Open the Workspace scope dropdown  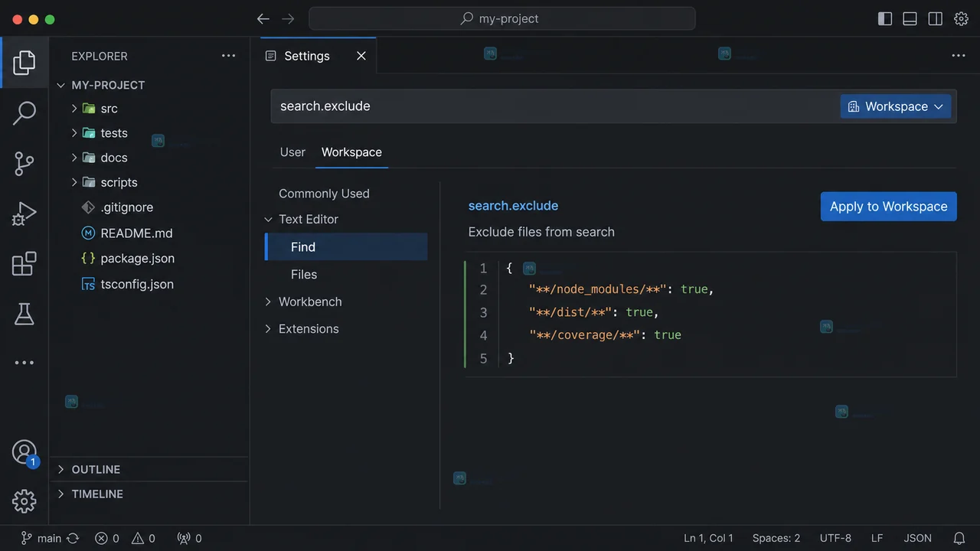click(896, 106)
